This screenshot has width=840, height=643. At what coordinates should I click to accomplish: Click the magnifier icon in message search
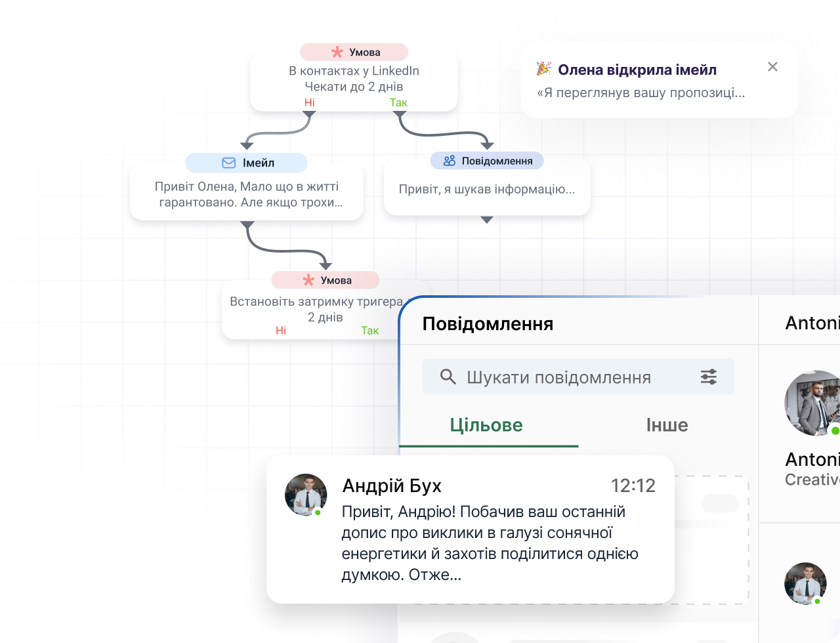tap(448, 377)
